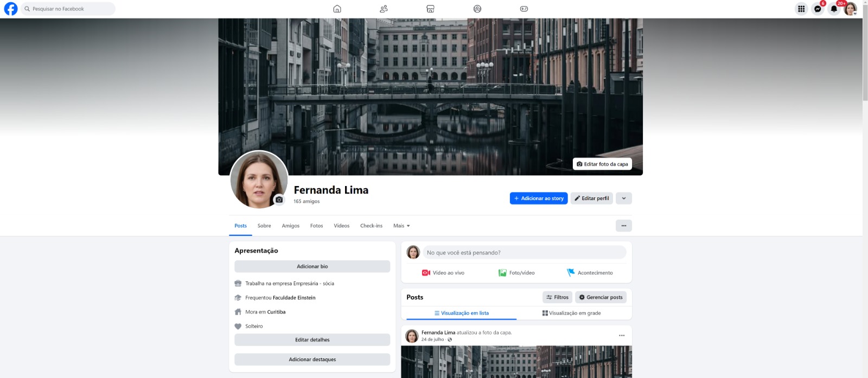Select Visualização em lista view
868x378 pixels.
point(461,313)
